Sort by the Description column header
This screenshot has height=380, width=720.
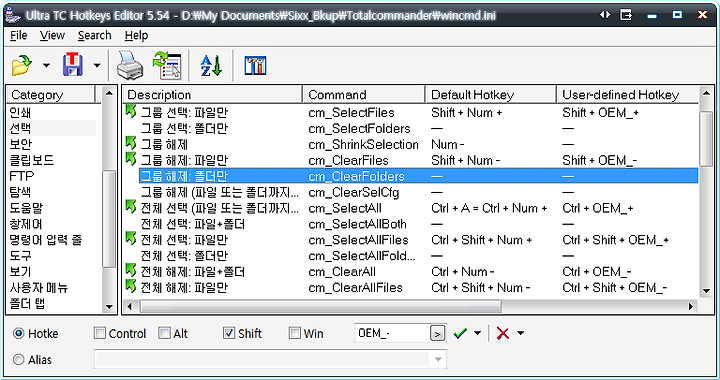point(212,95)
